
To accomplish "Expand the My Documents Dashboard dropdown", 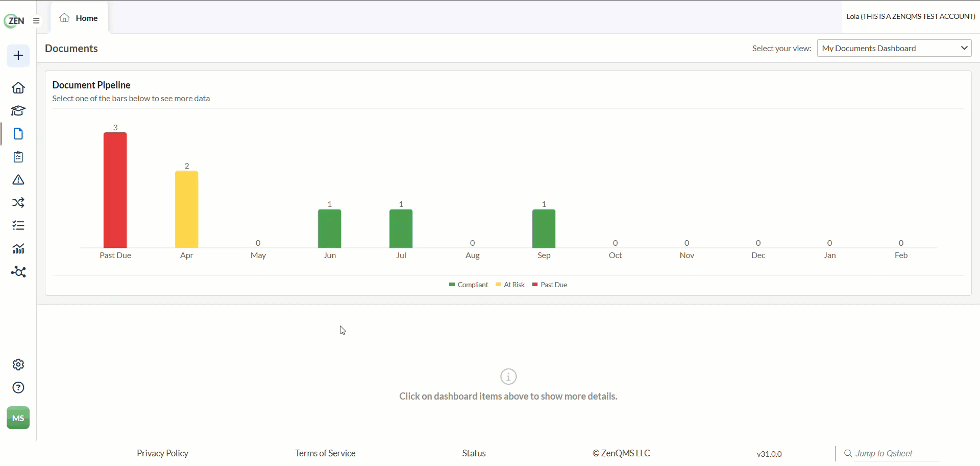I will (894, 48).
